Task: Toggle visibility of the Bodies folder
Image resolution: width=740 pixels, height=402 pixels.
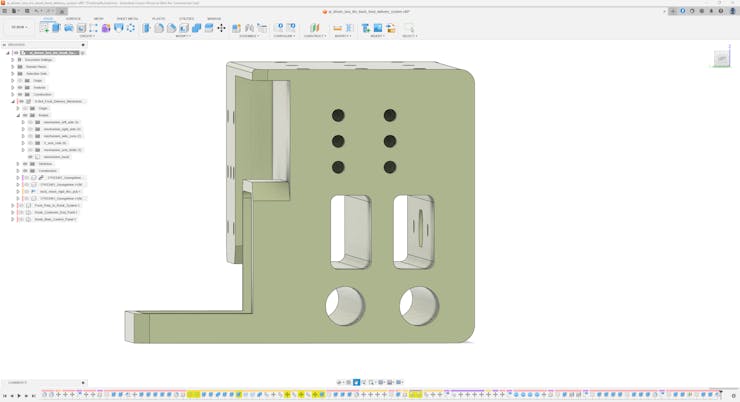Action: click(x=25, y=115)
